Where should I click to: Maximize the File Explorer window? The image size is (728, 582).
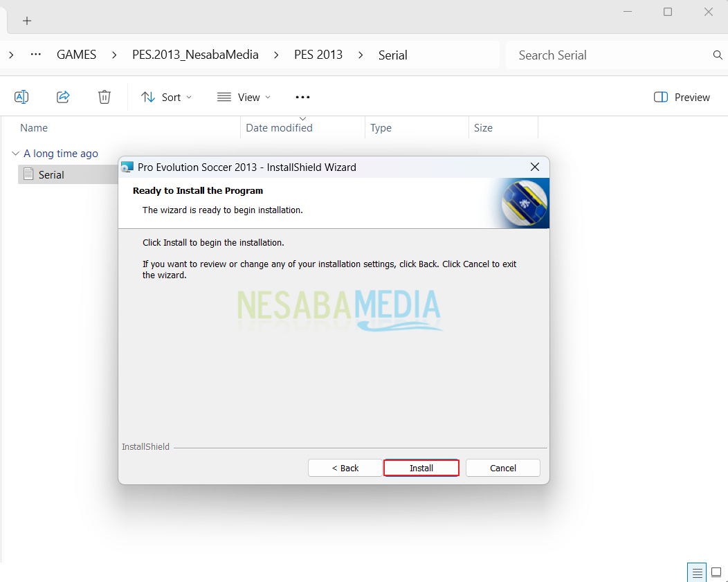pyautogui.click(x=668, y=12)
